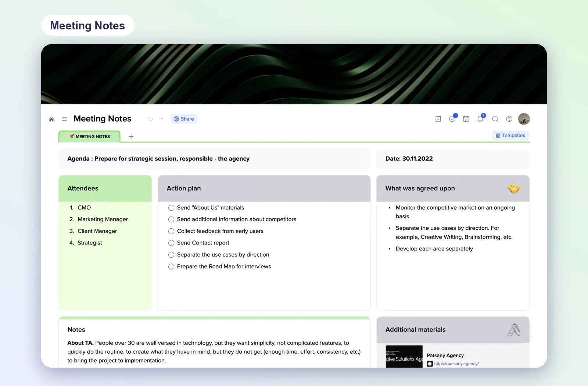Click the paperclip icon in Additional materials
Viewport: 588px width, 386px height.
click(x=514, y=330)
